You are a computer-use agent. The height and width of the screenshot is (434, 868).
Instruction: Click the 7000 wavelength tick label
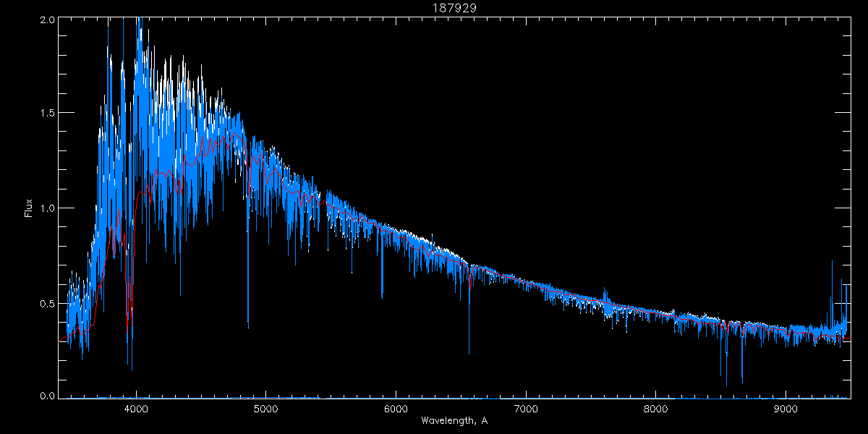click(x=526, y=409)
